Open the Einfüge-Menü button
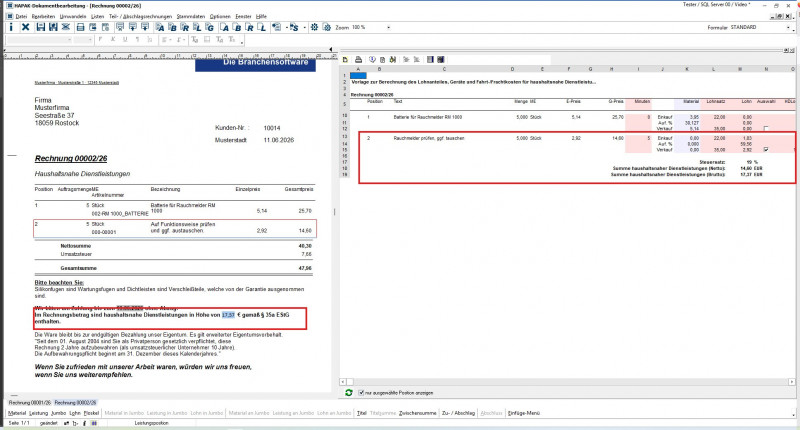The height and width of the screenshot is (430, 800). click(523, 413)
